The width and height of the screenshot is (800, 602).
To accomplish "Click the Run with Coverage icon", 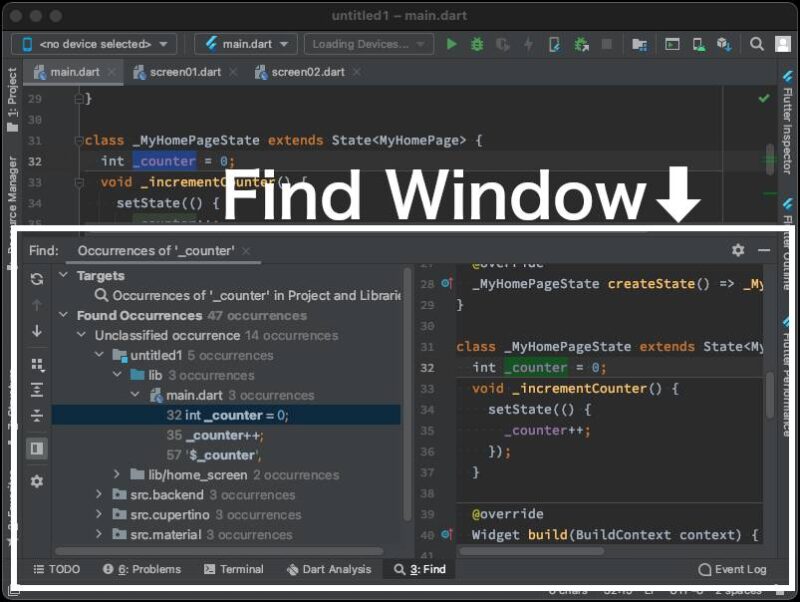I will click(x=503, y=44).
